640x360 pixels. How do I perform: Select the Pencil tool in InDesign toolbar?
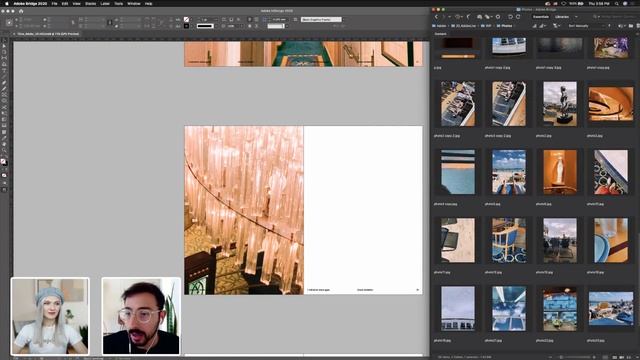pos(4,89)
